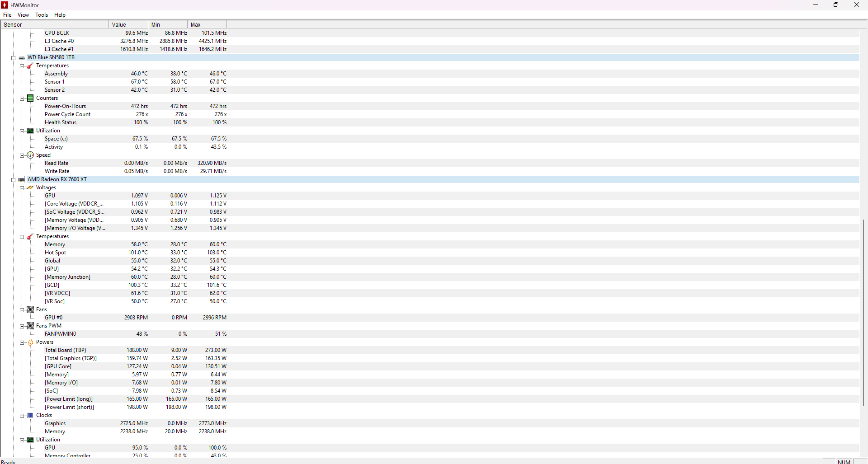Click the thermometer icon beside WD Blue Temperatures
This screenshot has height=464, width=868.
pos(30,66)
